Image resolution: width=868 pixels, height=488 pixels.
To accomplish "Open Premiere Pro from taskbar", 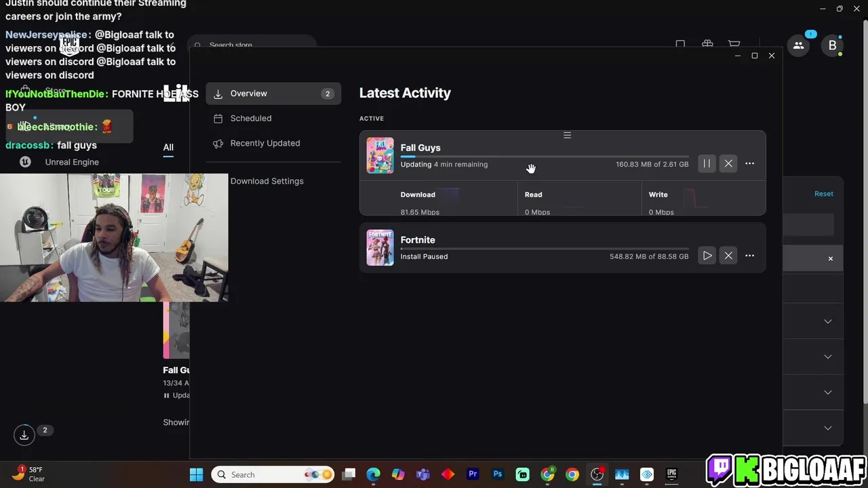I will [x=473, y=474].
